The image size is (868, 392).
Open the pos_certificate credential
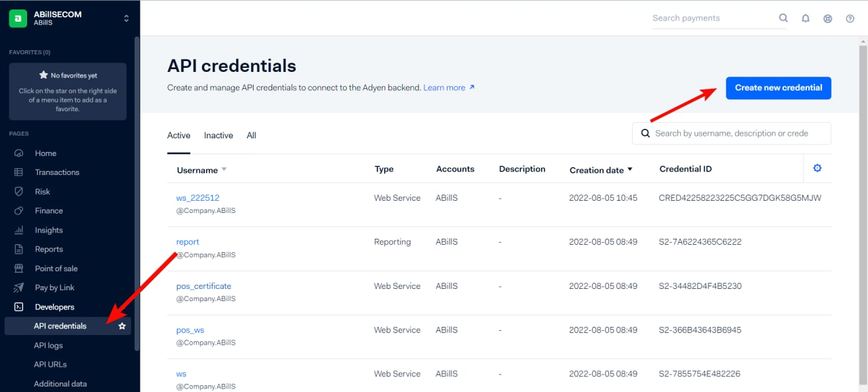coord(204,286)
